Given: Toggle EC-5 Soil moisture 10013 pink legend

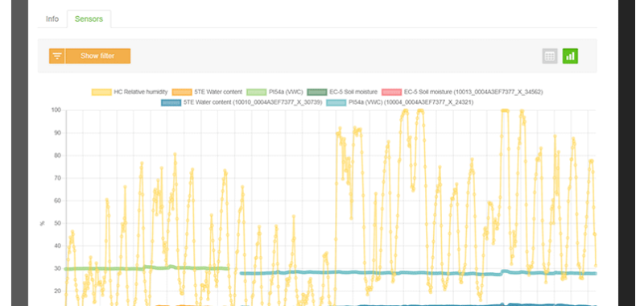Looking at the screenshot, I should point(462,92).
